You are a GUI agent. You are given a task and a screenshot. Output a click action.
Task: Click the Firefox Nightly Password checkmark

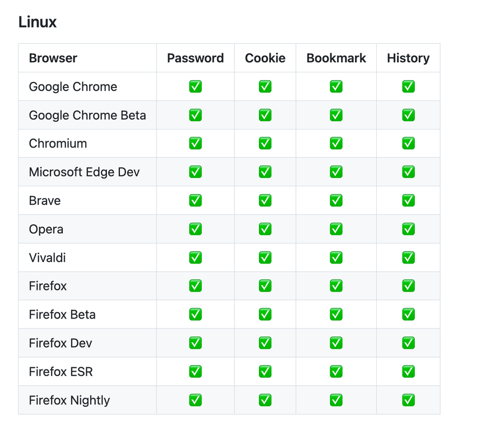(196, 400)
